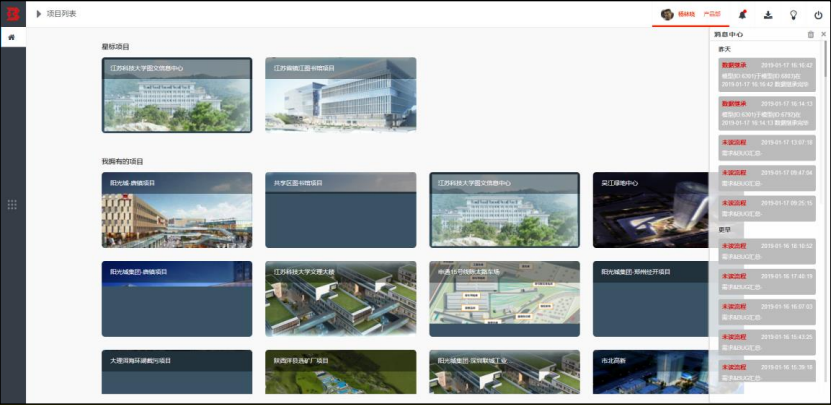Open the 阳光城-唐镇项目 project card
831x405 pixels.
177,210
